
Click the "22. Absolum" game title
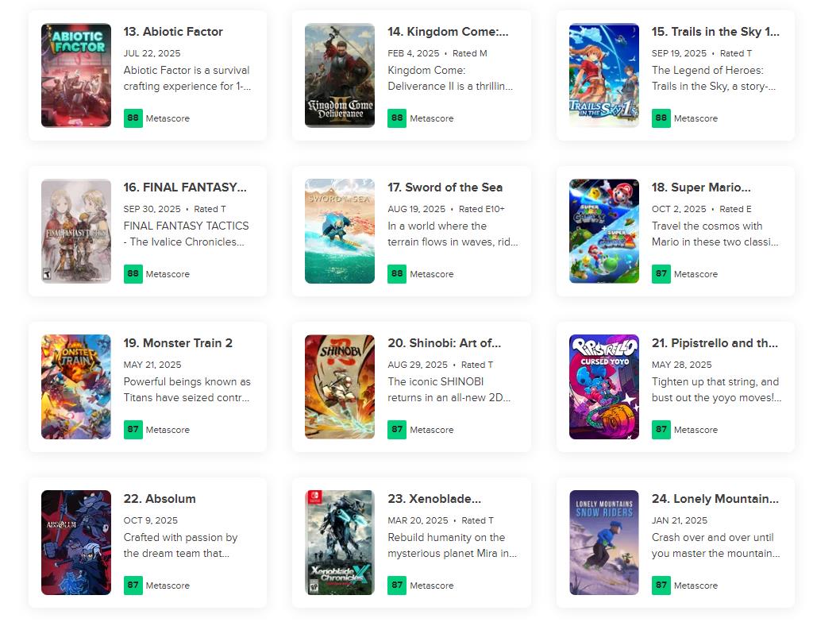[160, 499]
